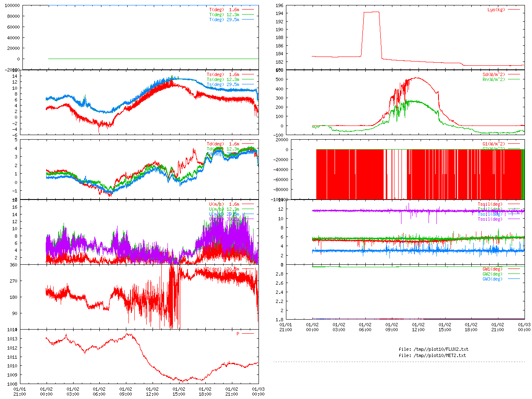Click the 'P' pressure legend label
Viewport: 532px width, 399px height.
pyautogui.click(x=238, y=334)
